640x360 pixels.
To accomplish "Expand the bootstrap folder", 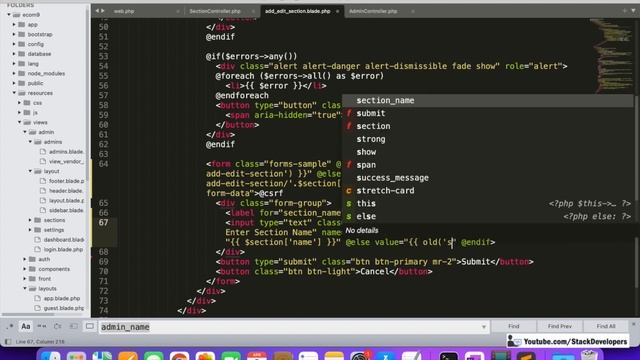I will (x=14, y=34).
